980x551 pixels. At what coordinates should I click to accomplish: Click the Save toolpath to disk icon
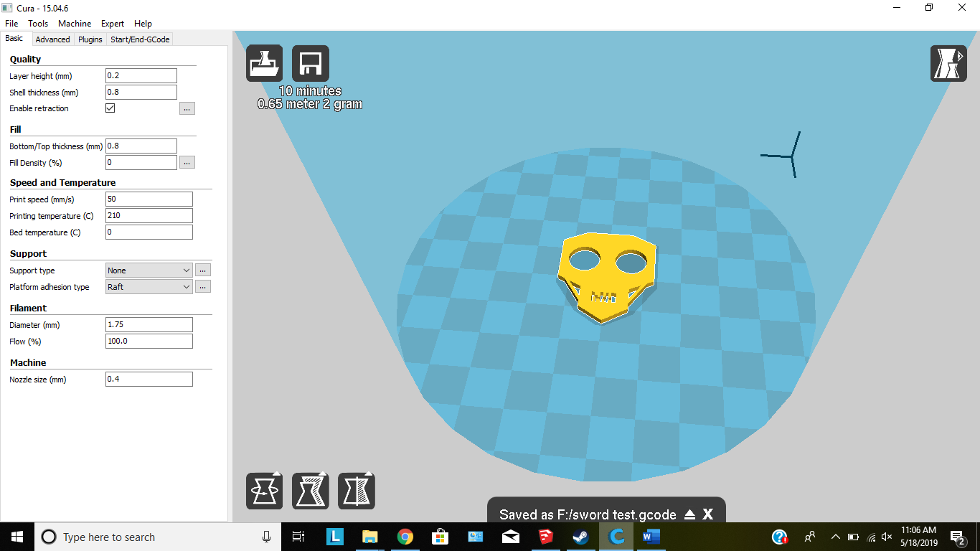click(310, 63)
